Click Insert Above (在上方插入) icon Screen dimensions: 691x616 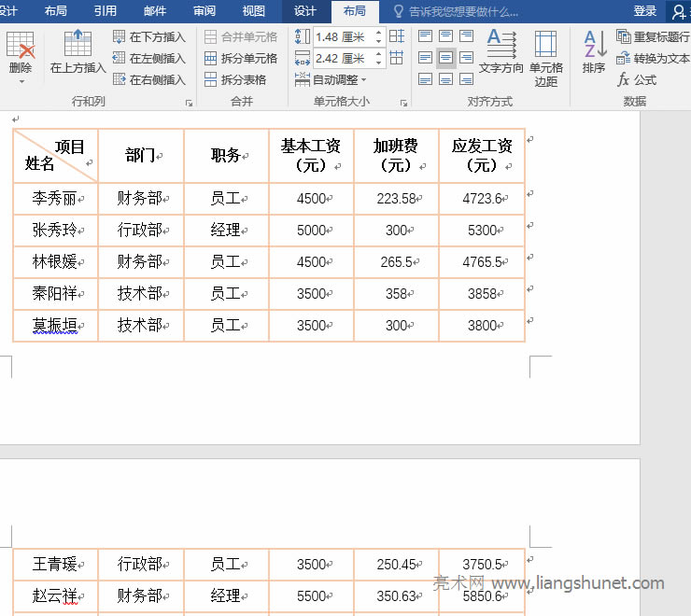point(78,47)
